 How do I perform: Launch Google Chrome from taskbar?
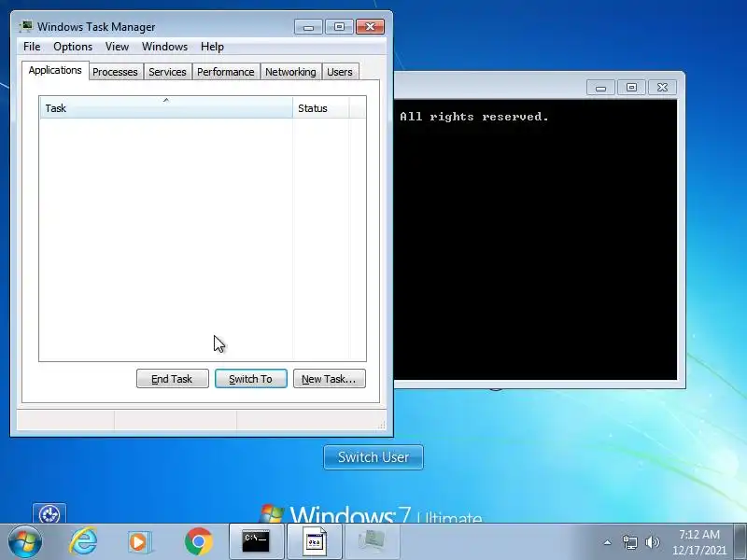click(x=199, y=542)
